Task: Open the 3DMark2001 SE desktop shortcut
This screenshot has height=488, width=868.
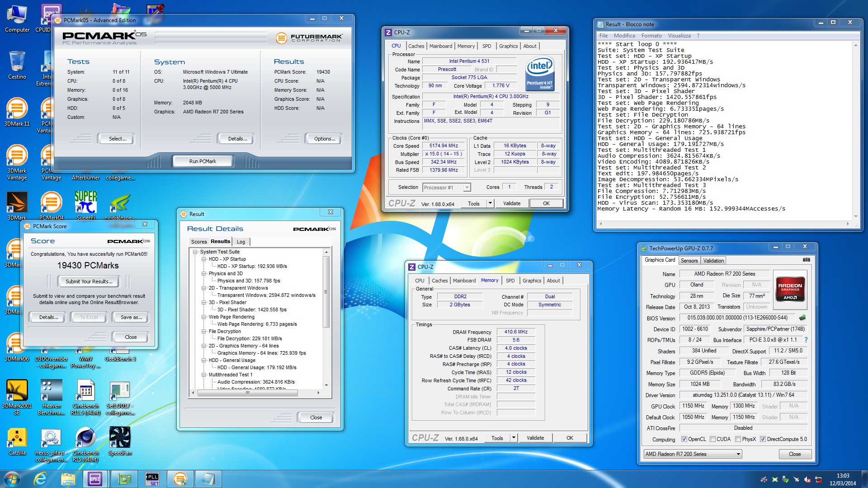Action: [17, 397]
